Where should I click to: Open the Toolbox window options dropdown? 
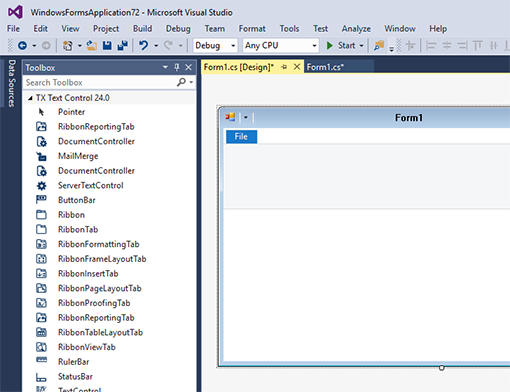tap(165, 67)
